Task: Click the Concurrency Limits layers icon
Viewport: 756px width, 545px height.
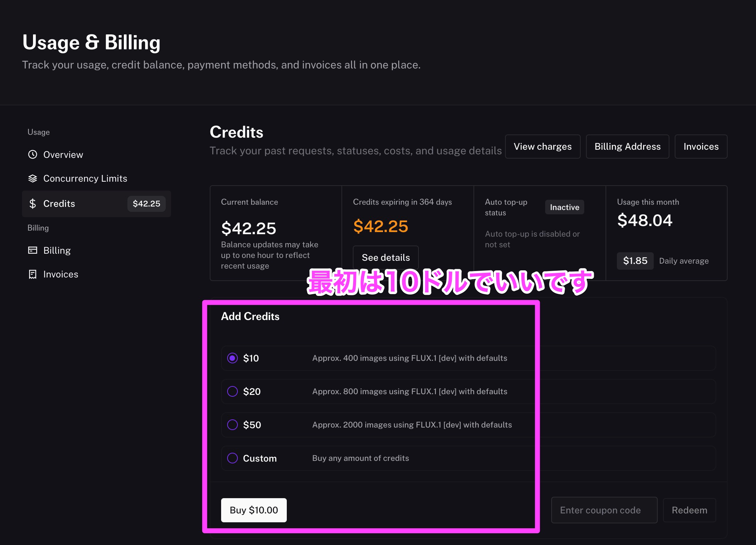Action: point(33,178)
